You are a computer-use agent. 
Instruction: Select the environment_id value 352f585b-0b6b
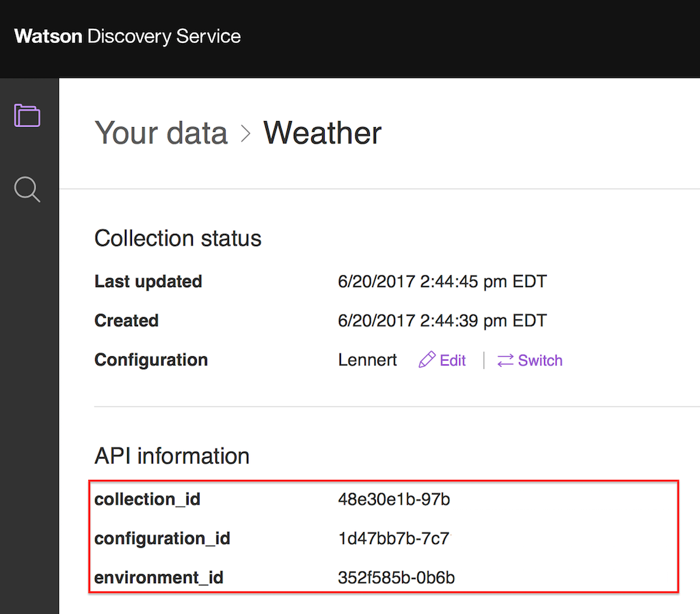pos(396,578)
